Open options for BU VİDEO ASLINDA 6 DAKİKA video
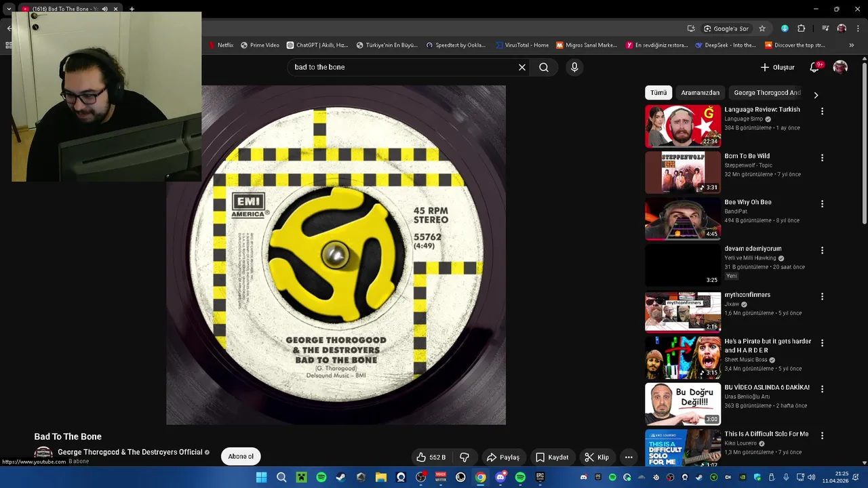This screenshot has height=488, width=868. pos(822,389)
